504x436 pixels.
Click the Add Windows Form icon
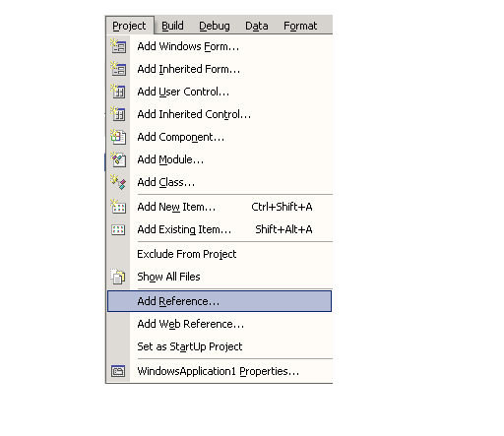118,46
